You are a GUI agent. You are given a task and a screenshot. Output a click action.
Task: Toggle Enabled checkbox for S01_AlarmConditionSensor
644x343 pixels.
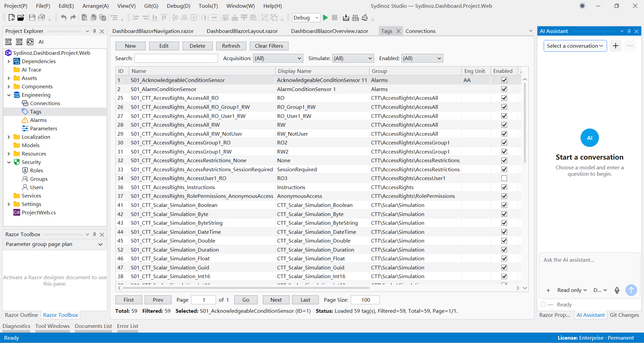pyautogui.click(x=504, y=89)
